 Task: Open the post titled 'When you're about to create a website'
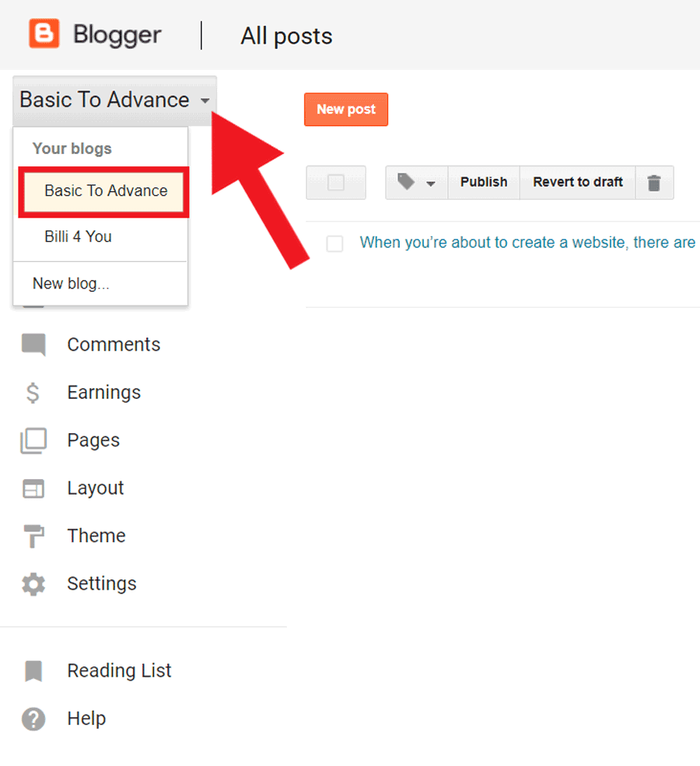tap(527, 243)
